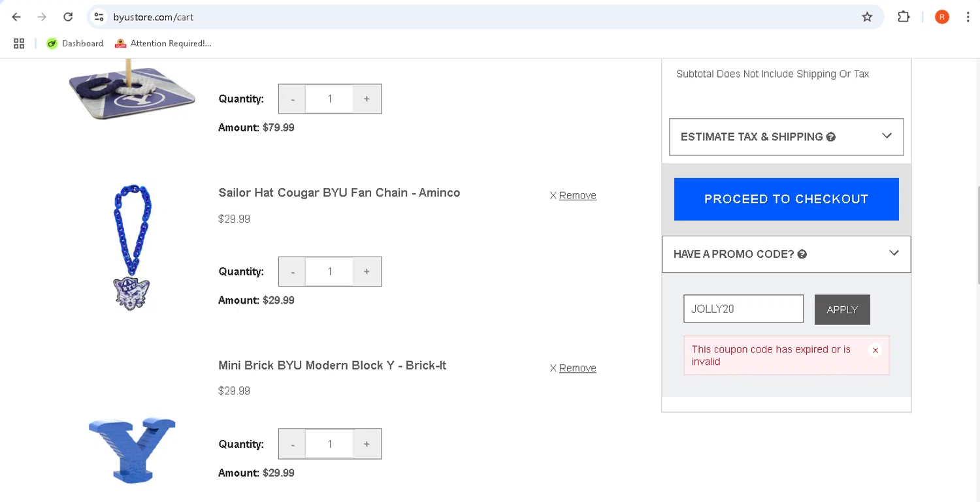
Task: Increase quantity of the $79.99 item
Action: (367, 99)
